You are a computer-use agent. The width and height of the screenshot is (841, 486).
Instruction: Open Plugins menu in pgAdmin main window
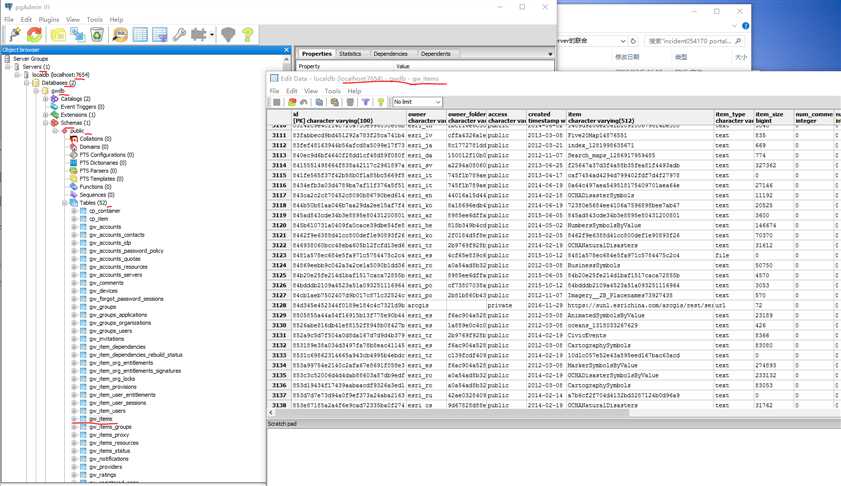coord(49,19)
